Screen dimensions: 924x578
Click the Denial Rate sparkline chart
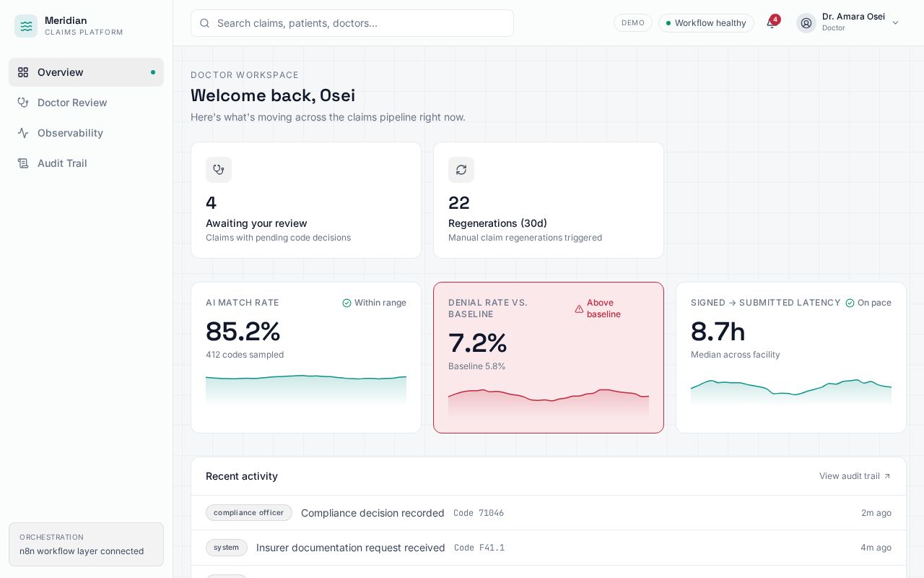(549, 402)
